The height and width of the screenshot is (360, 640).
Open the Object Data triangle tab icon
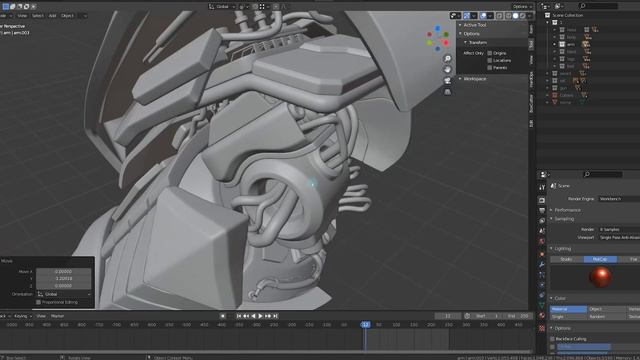[542, 305]
